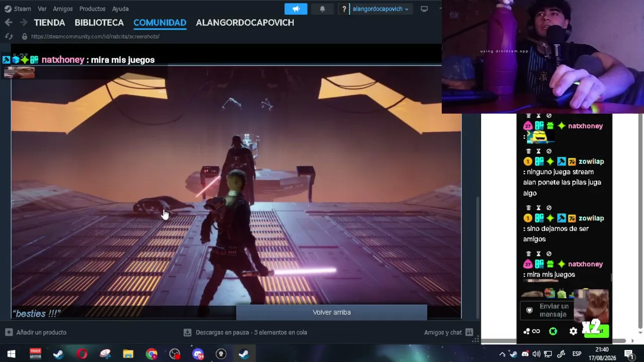The height and width of the screenshot is (362, 644).
Task: Open the Star Wars lightsaber duel screenshot
Action: tap(236, 191)
